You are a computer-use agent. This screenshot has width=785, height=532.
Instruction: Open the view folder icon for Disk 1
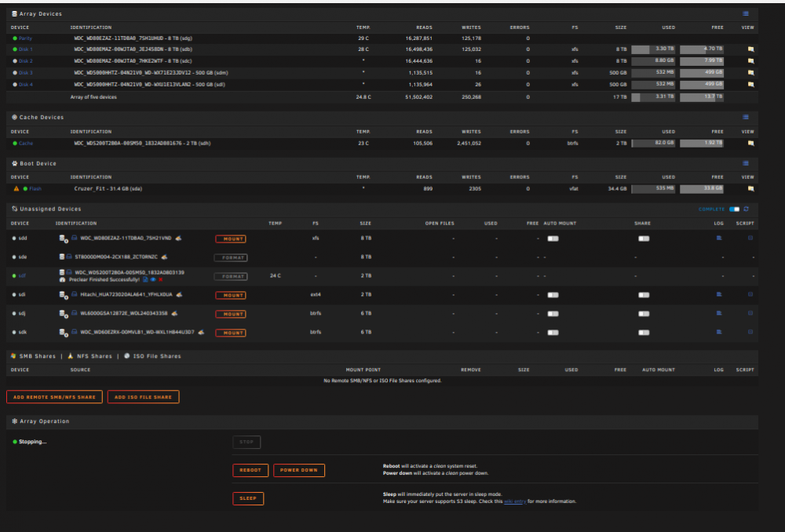point(750,49)
